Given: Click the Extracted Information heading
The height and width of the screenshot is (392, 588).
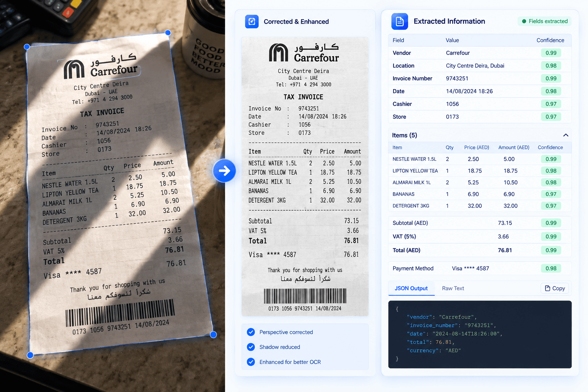Looking at the screenshot, I should (449, 21).
